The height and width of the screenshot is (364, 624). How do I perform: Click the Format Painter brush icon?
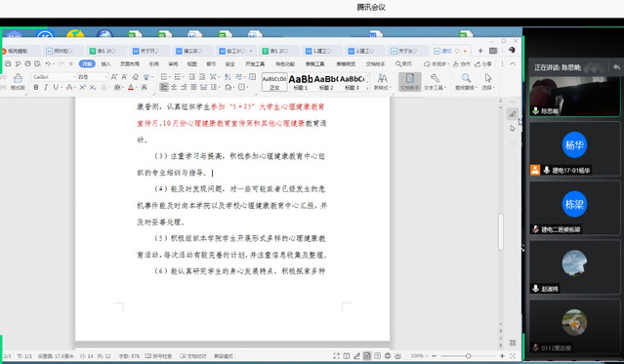click(x=18, y=81)
